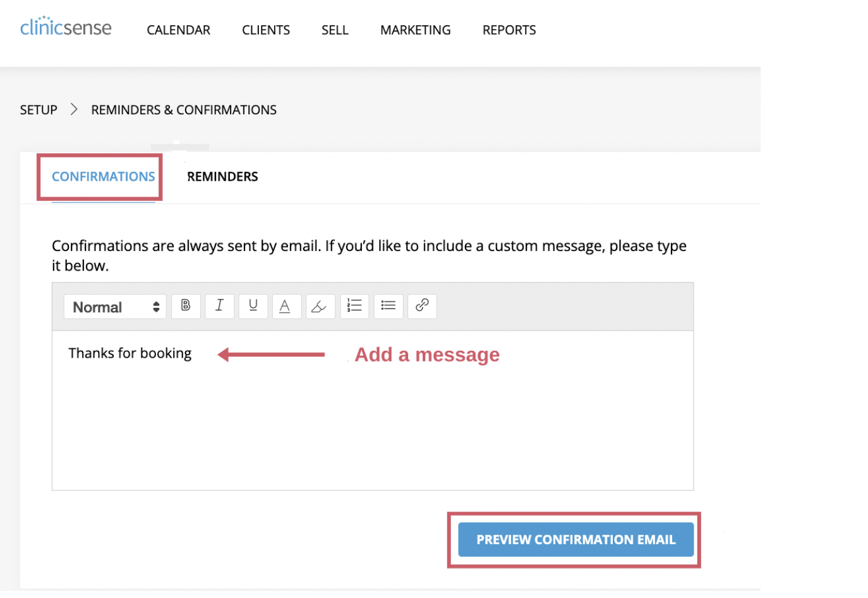Click Reminders & Confirmations breadcrumb
The height and width of the screenshot is (598, 868).
(184, 110)
